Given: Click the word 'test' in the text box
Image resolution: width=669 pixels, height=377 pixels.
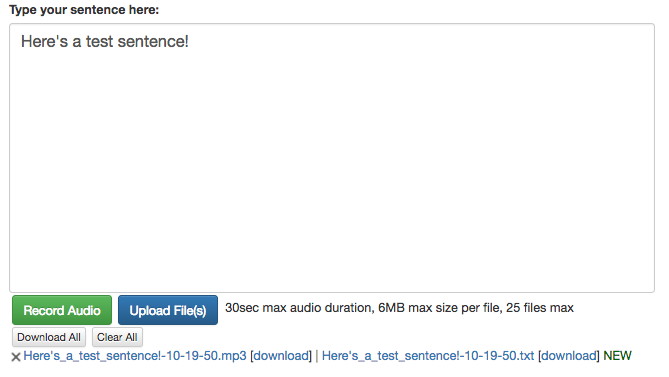Looking at the screenshot, I should 99,42.
